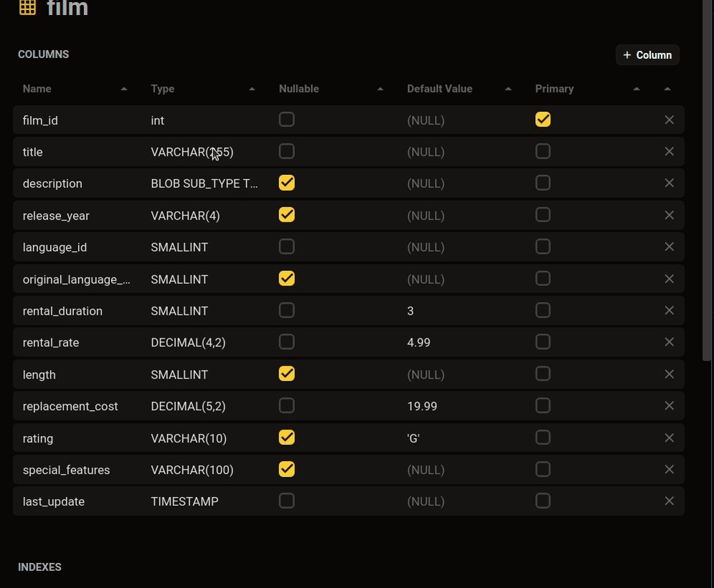
Task: Click the (NULL) default of film_id
Action: coord(426,120)
